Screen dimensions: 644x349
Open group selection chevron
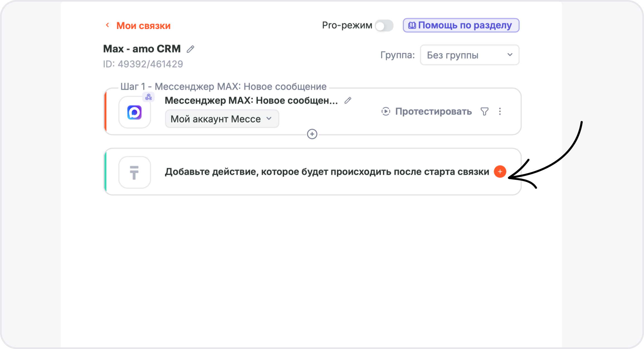510,55
